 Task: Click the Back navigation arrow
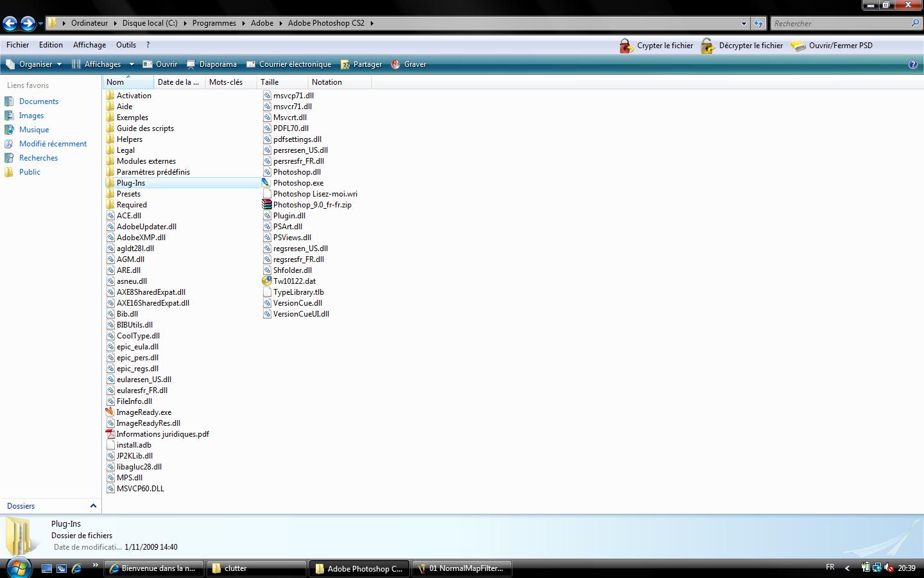pos(10,24)
